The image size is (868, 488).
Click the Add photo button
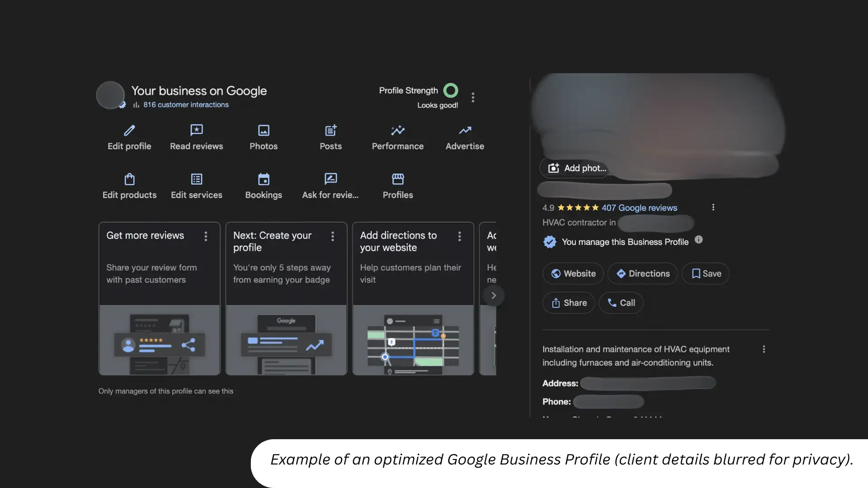[x=576, y=168]
